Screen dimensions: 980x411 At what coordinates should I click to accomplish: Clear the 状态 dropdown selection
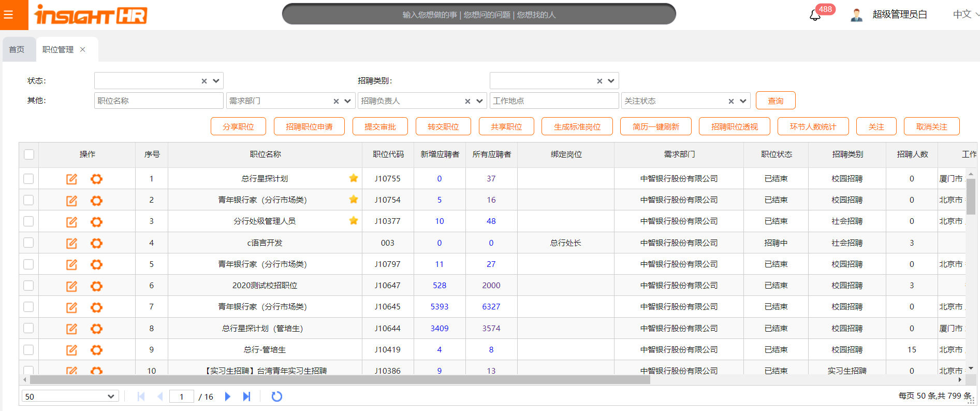point(204,81)
